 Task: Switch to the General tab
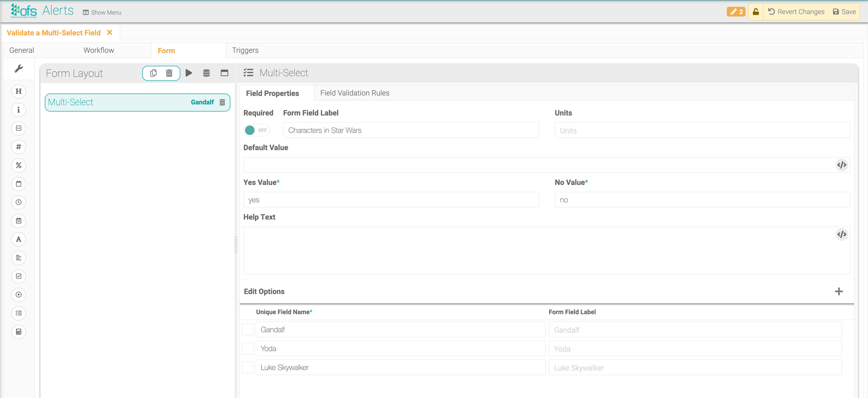(22, 50)
